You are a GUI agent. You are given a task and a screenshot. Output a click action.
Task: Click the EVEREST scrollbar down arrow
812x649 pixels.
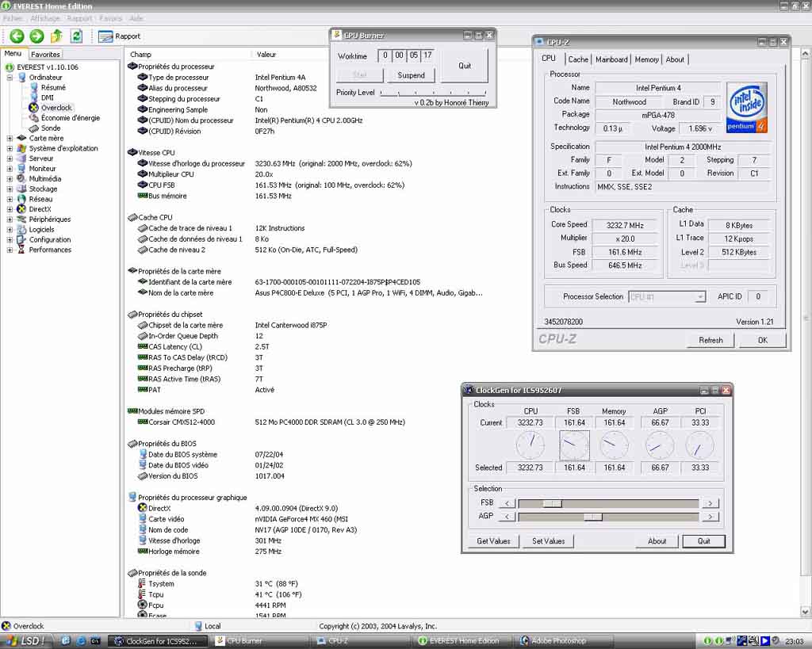click(x=806, y=612)
